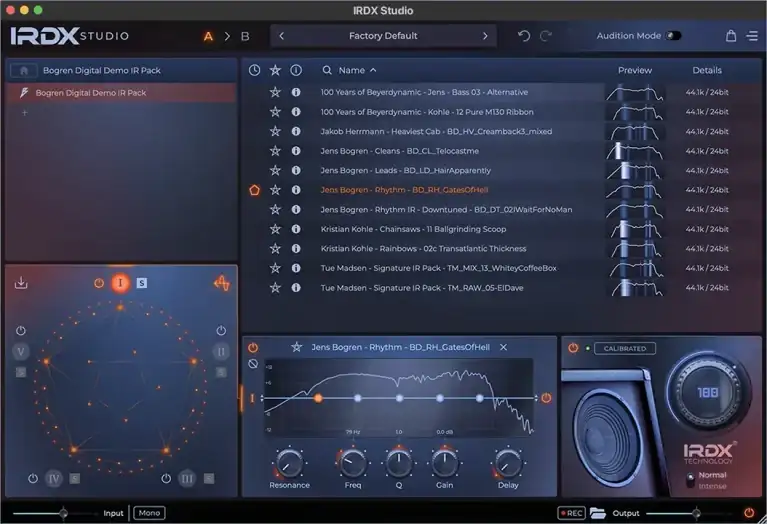Click the Preview column header

[x=634, y=70]
